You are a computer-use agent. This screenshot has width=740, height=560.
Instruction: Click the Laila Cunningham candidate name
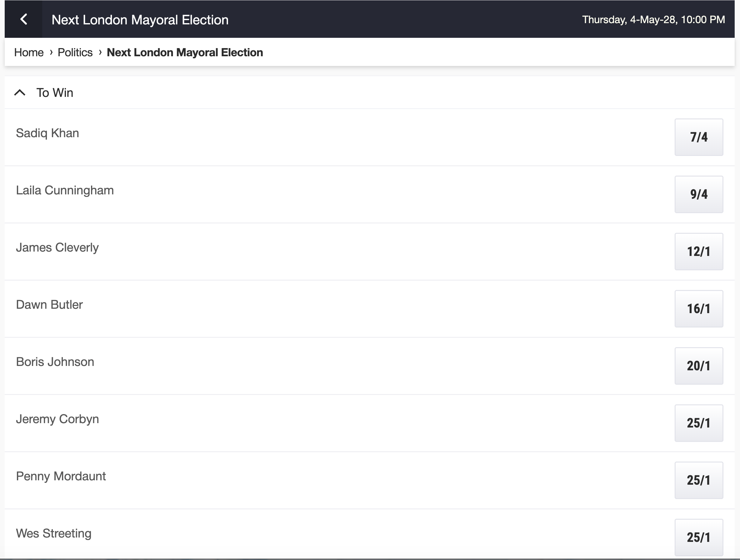tap(65, 190)
